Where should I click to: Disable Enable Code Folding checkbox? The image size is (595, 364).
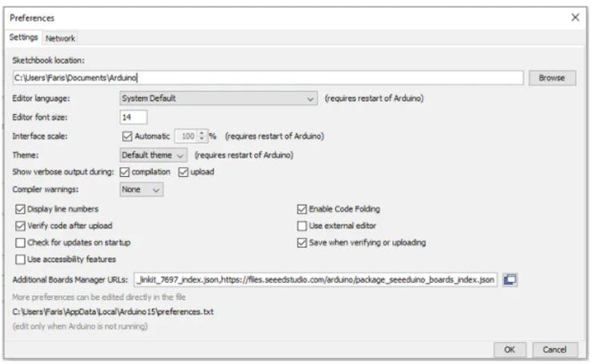(x=302, y=209)
